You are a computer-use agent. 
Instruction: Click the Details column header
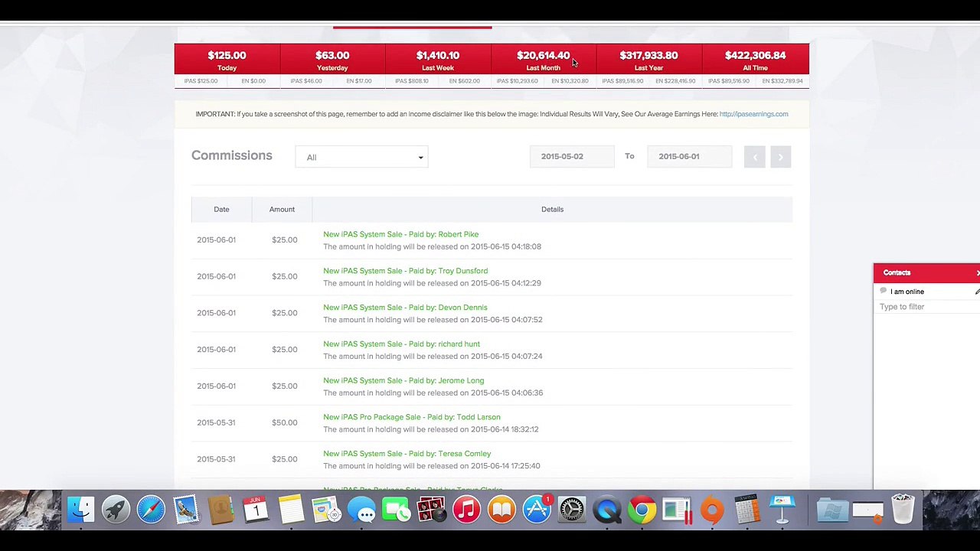pyautogui.click(x=552, y=209)
